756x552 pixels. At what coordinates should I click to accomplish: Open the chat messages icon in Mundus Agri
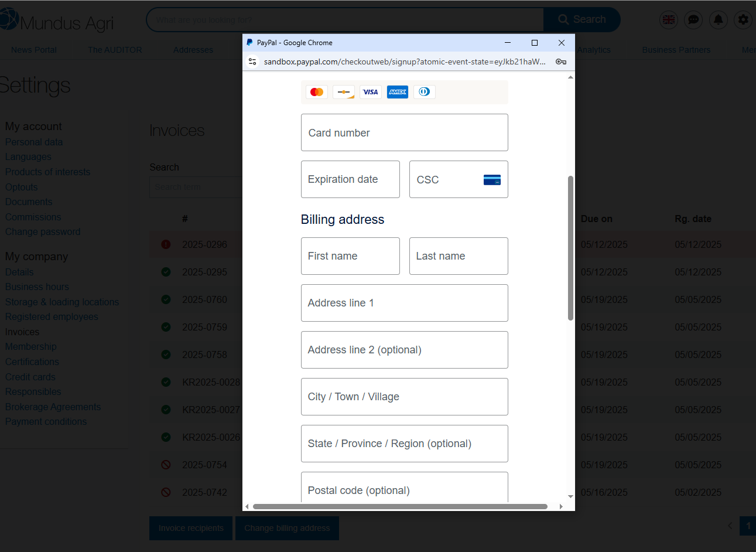pos(693,20)
